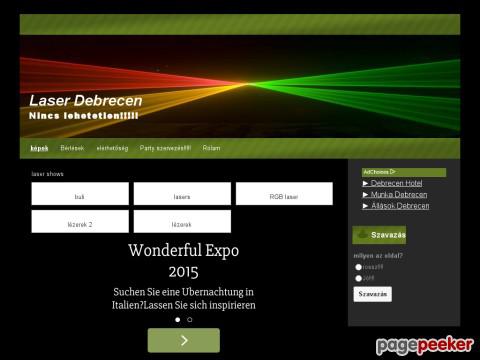The width and height of the screenshot is (480, 360).
Task: Click the green next arrow button
Action: tap(184, 340)
